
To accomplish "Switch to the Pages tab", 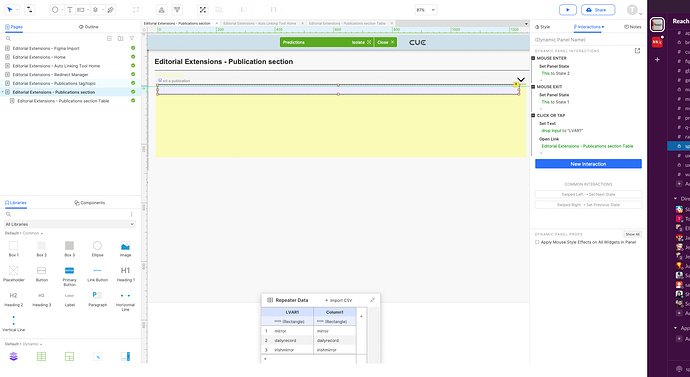I will 14,27.
